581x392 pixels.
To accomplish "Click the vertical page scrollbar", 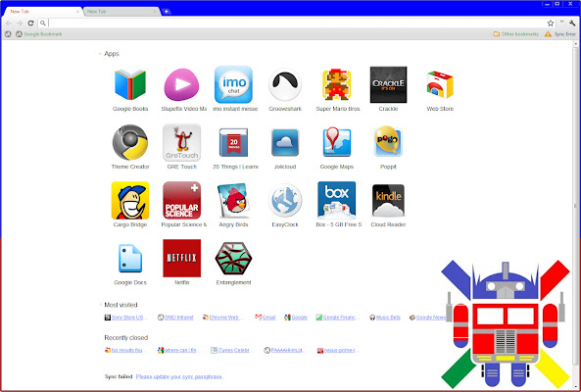I will [575, 206].
